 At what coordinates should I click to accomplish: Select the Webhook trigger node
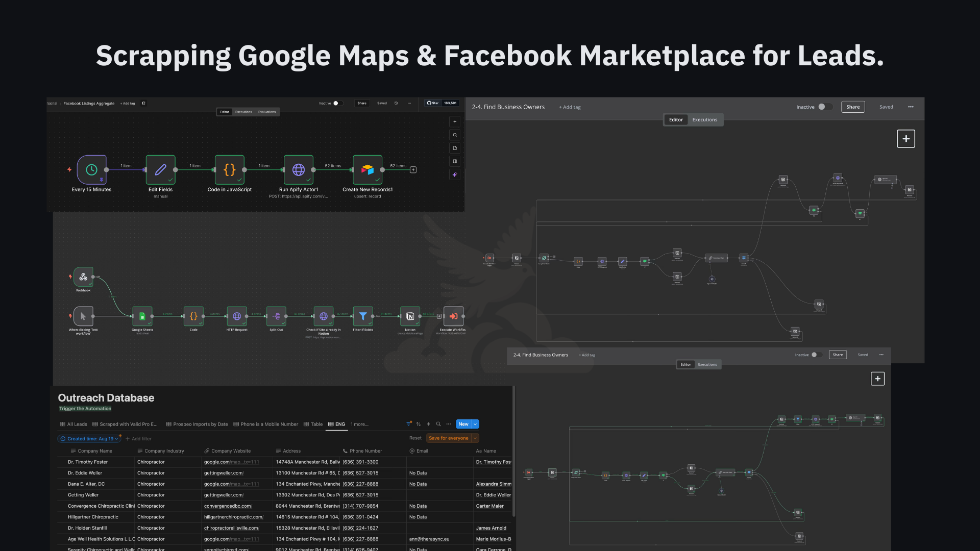83,278
